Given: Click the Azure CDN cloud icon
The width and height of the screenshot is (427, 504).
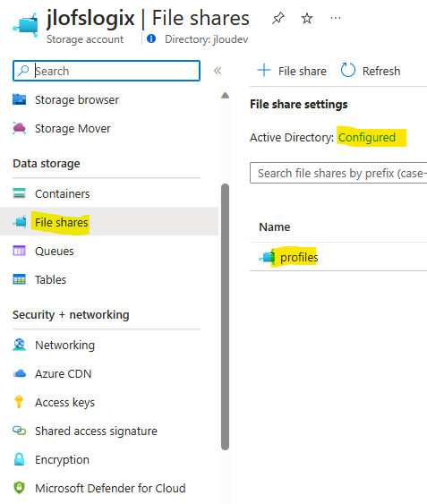Looking at the screenshot, I should [x=20, y=373].
